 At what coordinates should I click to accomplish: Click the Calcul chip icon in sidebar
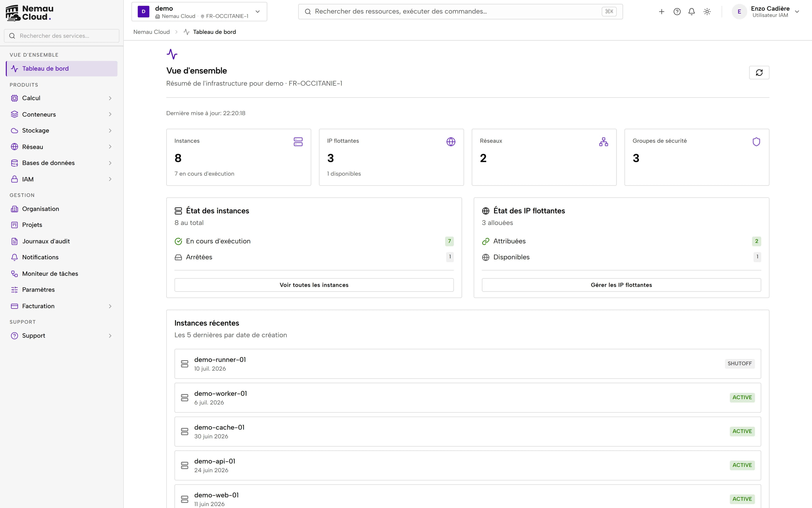[x=14, y=98]
